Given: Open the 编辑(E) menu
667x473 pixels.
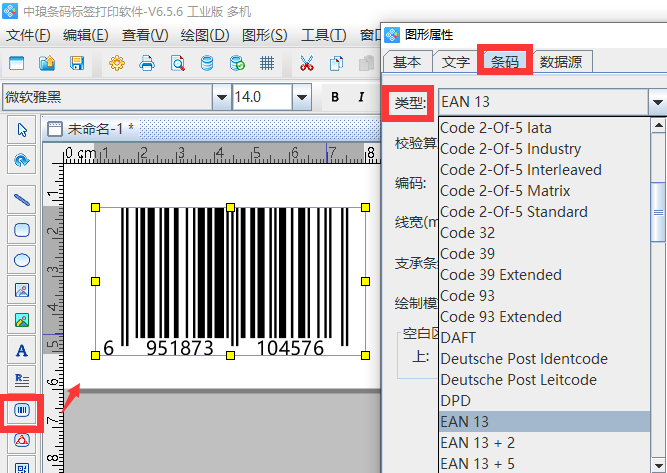Looking at the screenshot, I should tap(86, 35).
